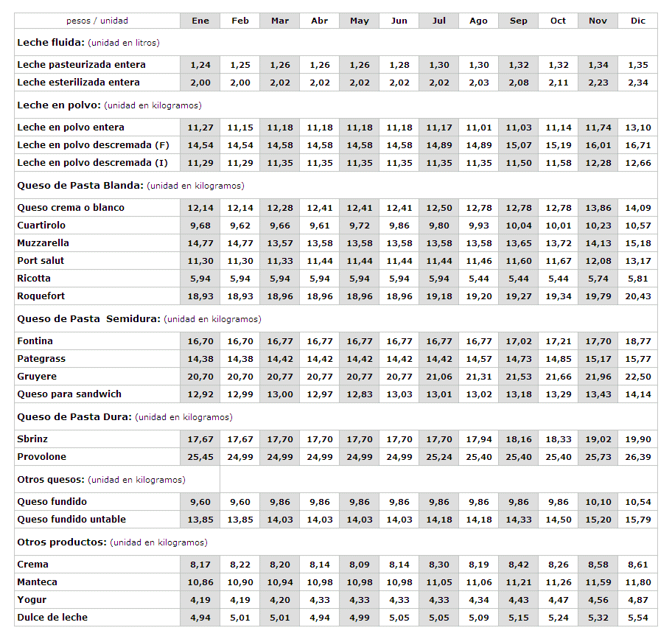Click Cuartirolo Ene value 9,68
Image resolution: width=672 pixels, height=639 pixels.
click(x=200, y=225)
